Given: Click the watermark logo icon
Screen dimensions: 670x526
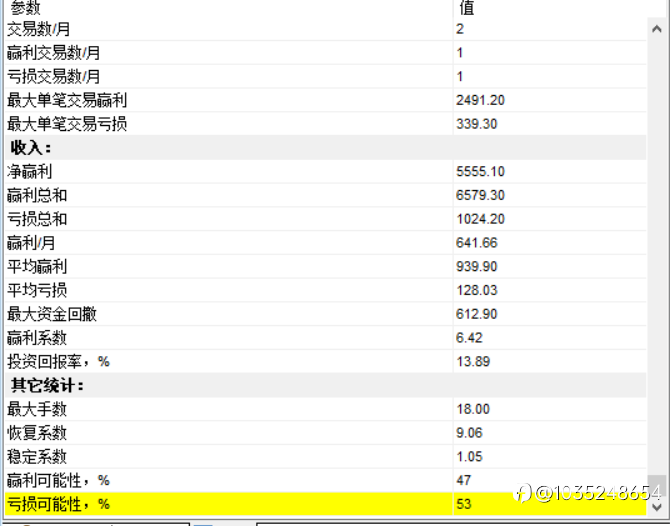Looking at the screenshot, I should coord(523,494).
